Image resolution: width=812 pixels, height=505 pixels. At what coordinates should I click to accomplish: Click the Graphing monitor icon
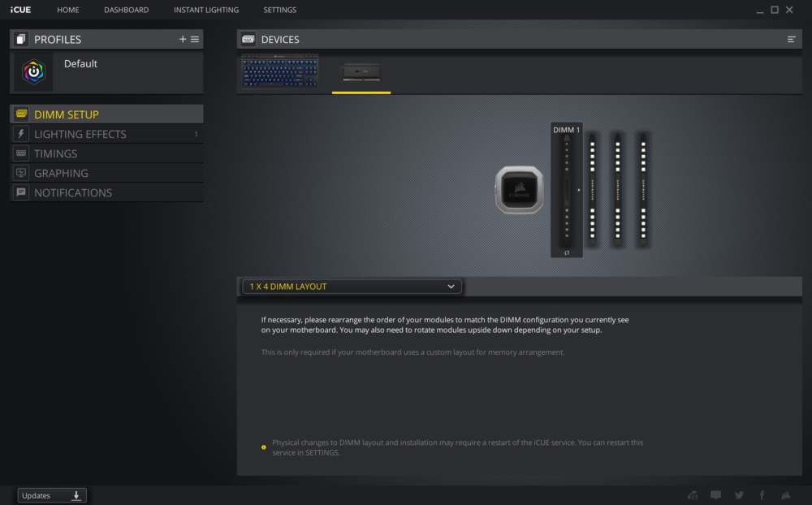[x=21, y=172]
